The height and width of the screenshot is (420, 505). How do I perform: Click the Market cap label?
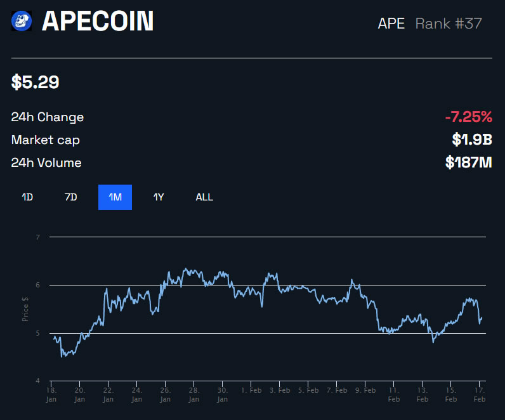coord(46,140)
